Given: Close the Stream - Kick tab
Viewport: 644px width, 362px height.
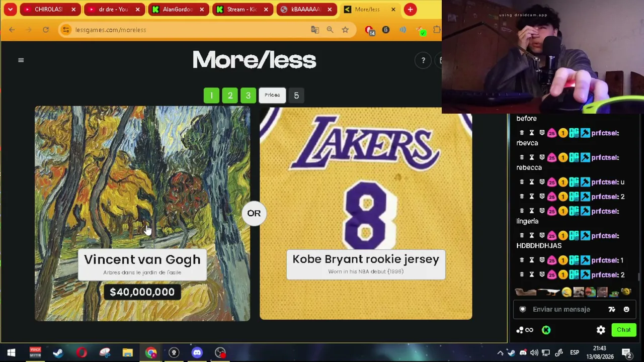Looking at the screenshot, I should pyautogui.click(x=266, y=9).
